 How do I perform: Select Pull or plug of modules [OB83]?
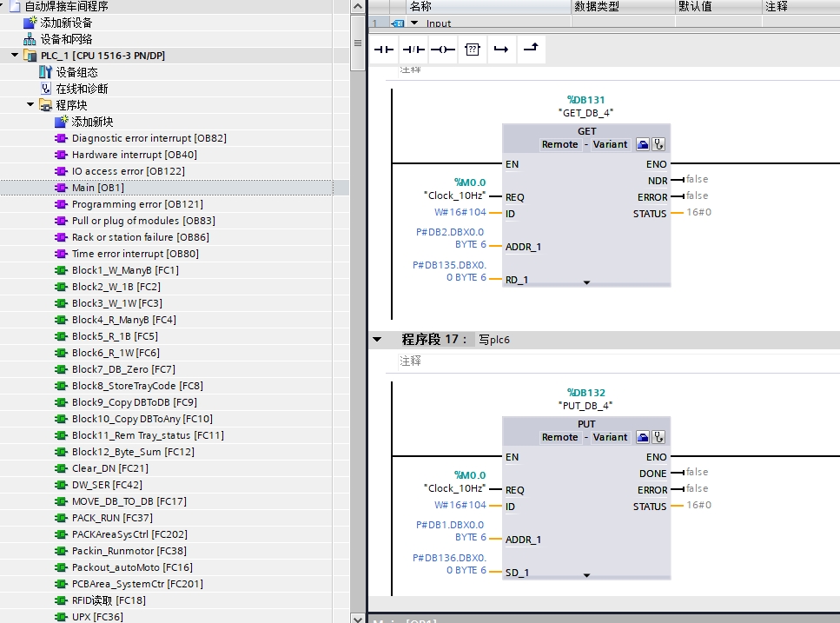click(x=143, y=221)
